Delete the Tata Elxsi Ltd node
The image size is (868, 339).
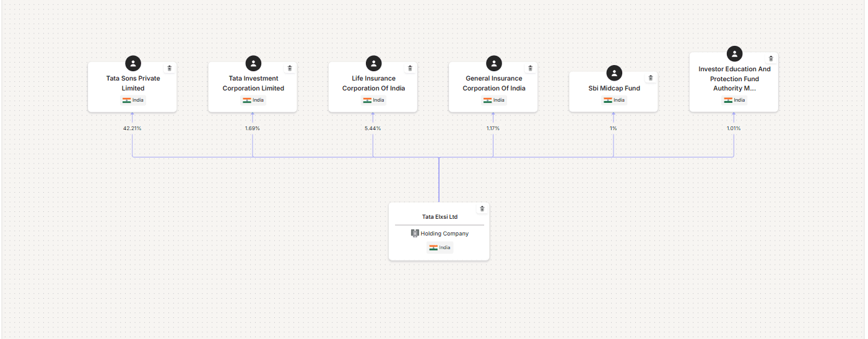pyautogui.click(x=482, y=209)
